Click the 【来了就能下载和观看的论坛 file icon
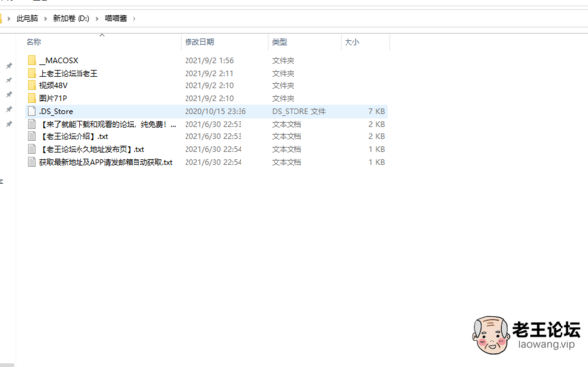Screen dimensions: 588x367 pyautogui.click(x=32, y=124)
